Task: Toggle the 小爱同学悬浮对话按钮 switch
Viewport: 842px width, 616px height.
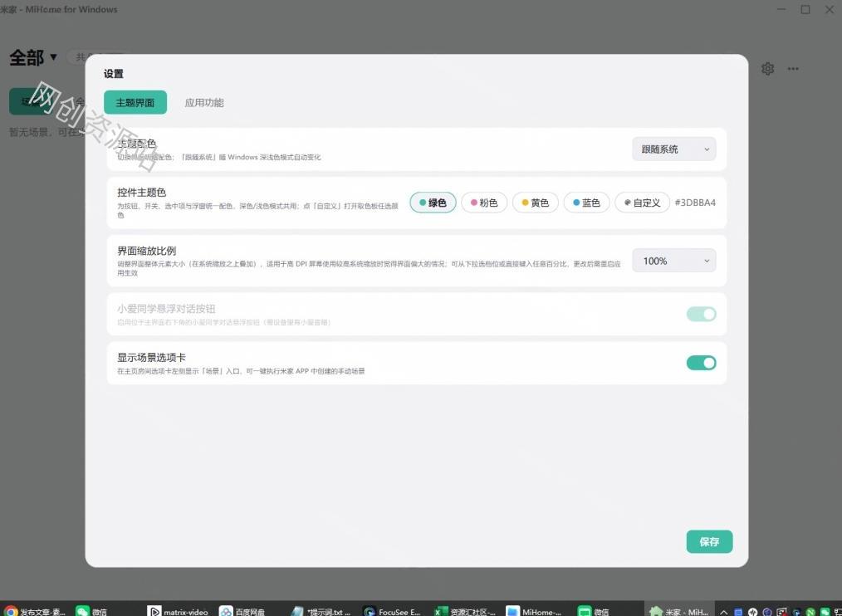Action: point(701,314)
